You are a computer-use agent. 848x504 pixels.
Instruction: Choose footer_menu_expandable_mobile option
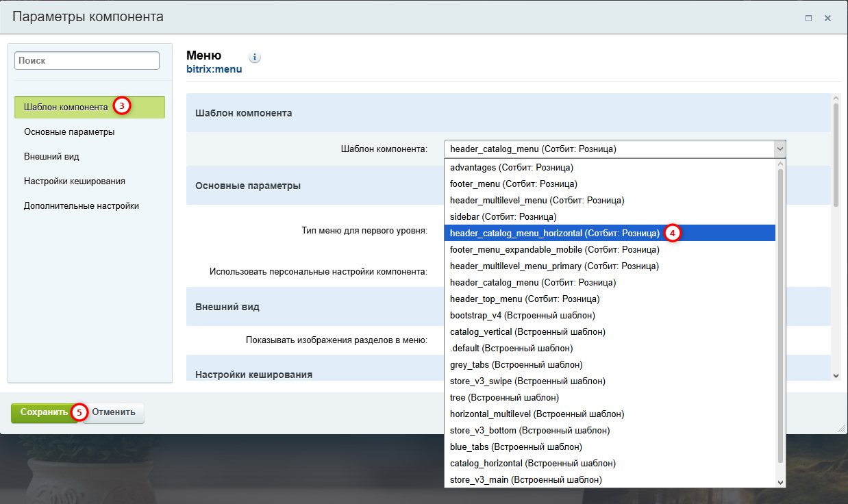pyautogui.click(x=610, y=249)
